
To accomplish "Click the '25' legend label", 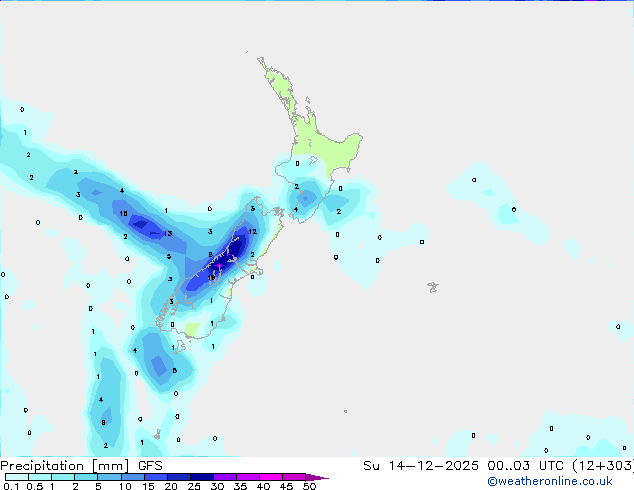I will coord(194,486).
